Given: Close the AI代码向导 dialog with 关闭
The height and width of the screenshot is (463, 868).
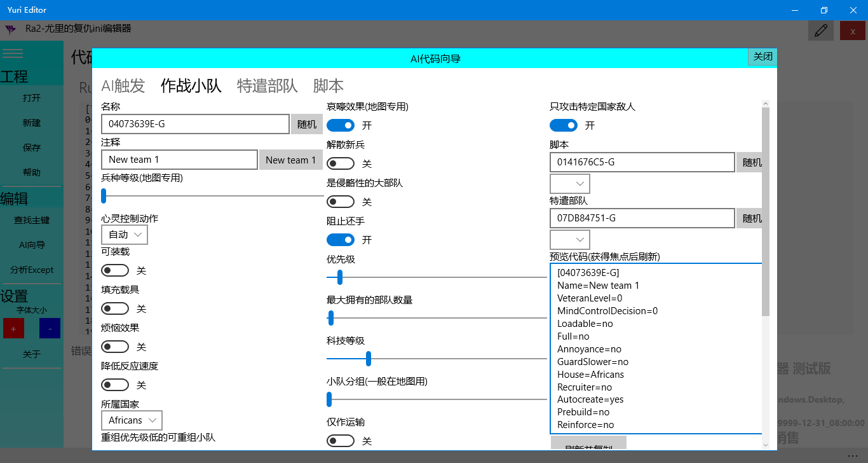Looking at the screenshot, I should [x=763, y=57].
